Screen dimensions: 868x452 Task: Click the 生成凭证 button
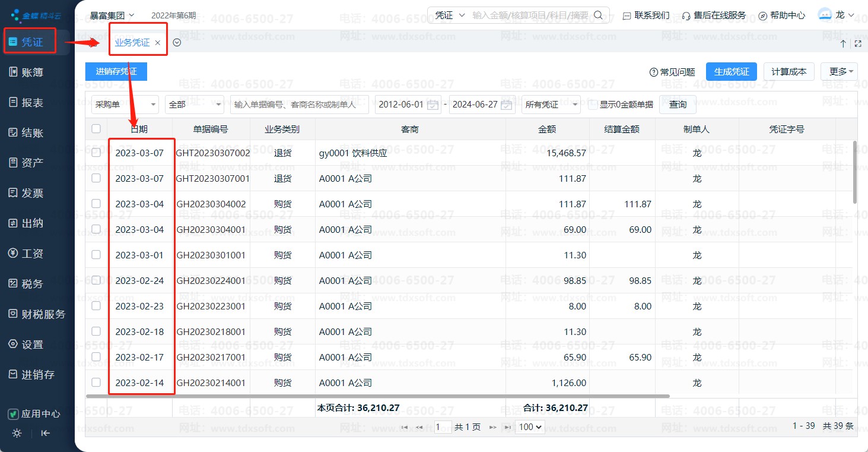pyautogui.click(x=731, y=72)
